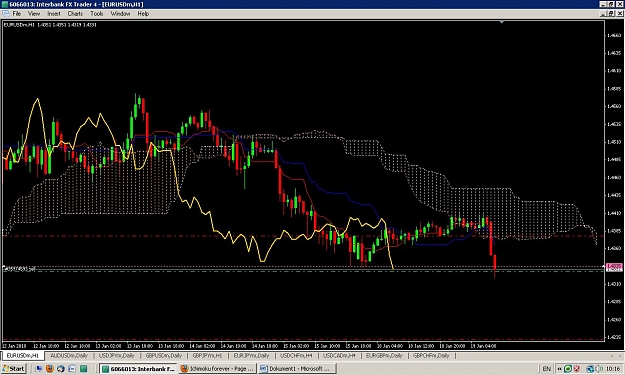Image resolution: width=625 pixels, height=375 pixels.
Task: Switch to the EURGBPm,Daily chart tab
Action: pos(384,355)
